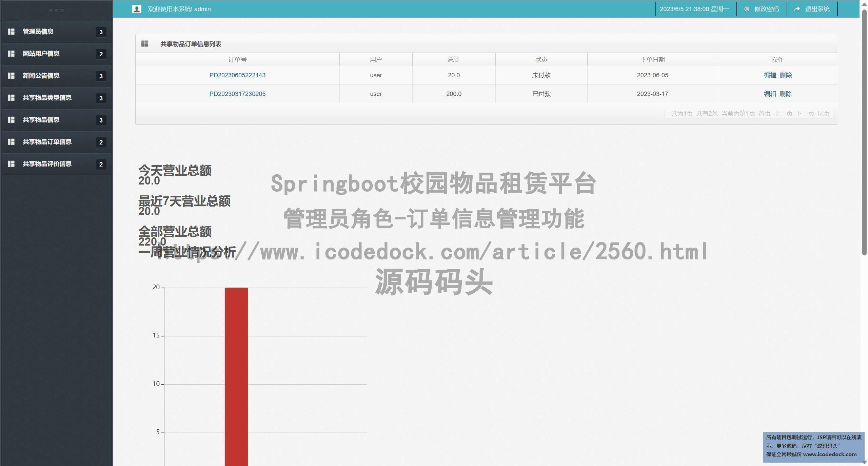Open order PD20230317230205 link
Screen dimensions: 868x466
pos(237,94)
